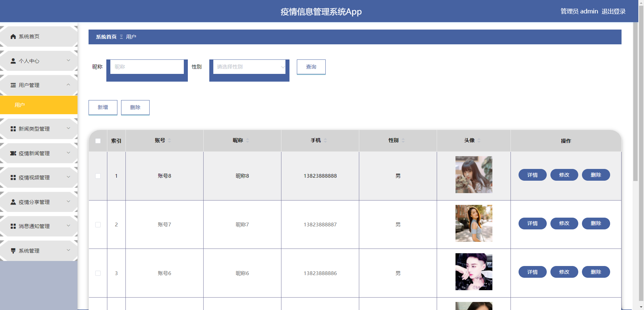View 详情 for 账号6
Screen dimensions: 644x310
(x=532, y=272)
